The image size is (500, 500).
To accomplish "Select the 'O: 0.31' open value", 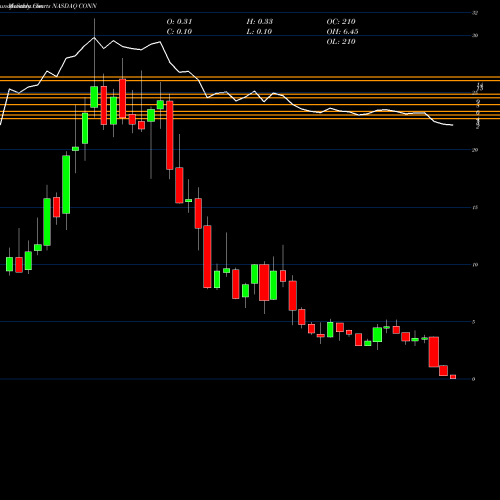I will [179, 22].
